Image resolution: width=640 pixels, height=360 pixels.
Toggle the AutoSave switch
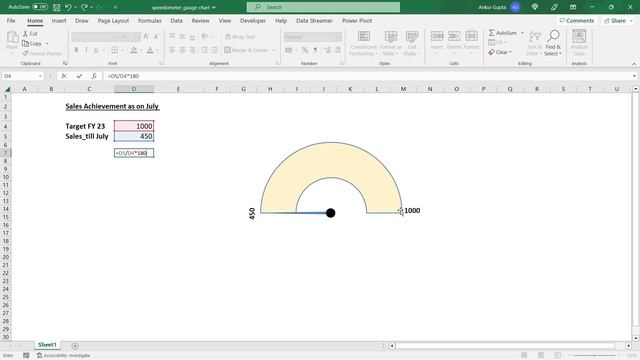coord(40,7)
